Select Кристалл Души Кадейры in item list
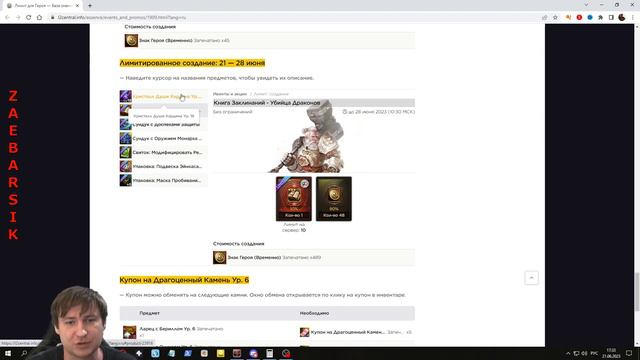Viewport: 640px width, 360px height. 167,97
